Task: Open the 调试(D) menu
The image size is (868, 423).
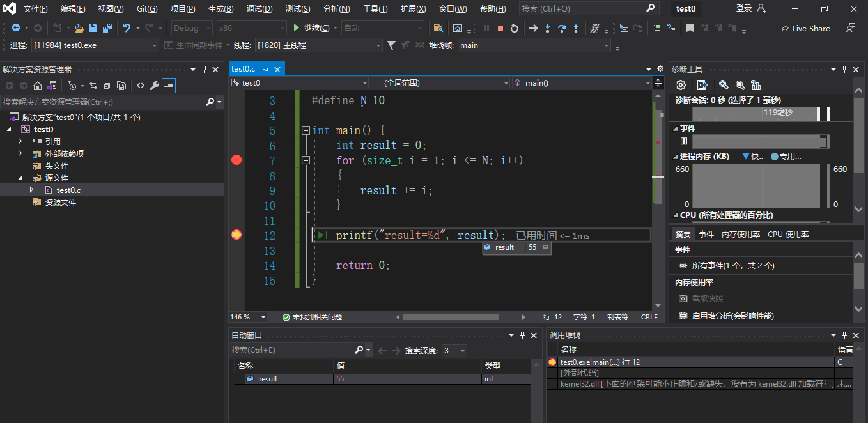Action: click(x=260, y=9)
